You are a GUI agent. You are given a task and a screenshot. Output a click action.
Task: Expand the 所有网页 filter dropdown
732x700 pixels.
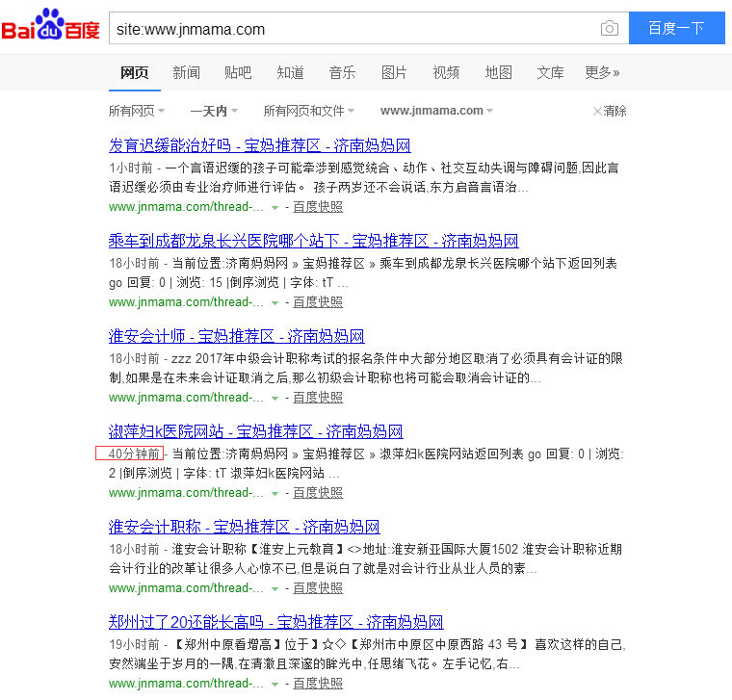[137, 111]
